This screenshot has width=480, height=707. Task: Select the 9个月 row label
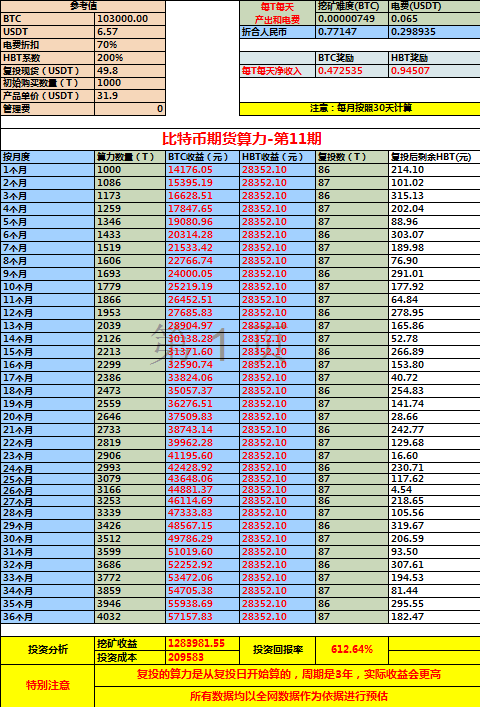click(47, 274)
